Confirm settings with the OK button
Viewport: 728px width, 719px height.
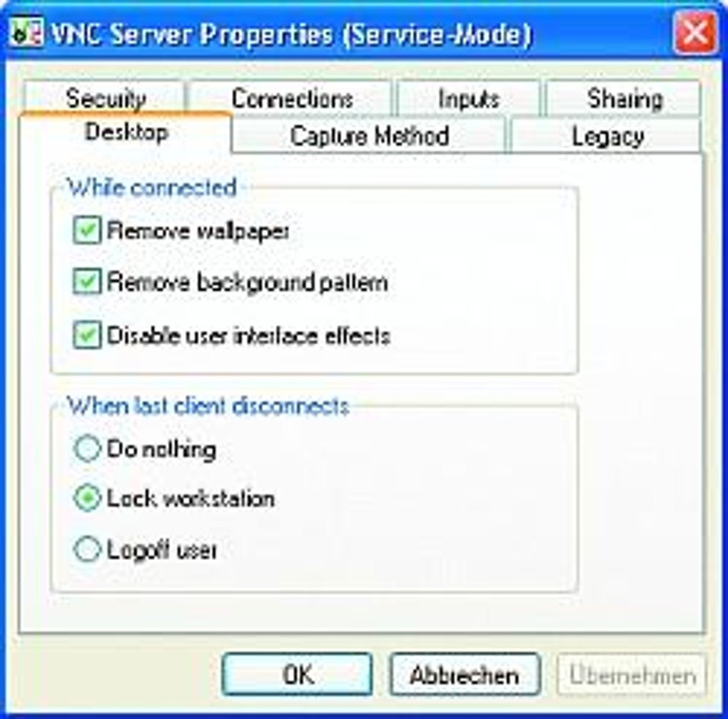click(297, 674)
